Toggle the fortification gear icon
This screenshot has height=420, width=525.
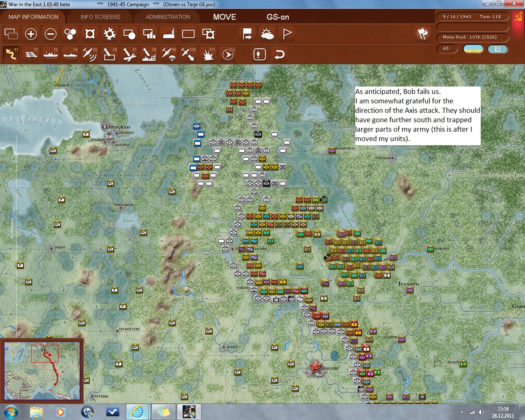[110, 34]
